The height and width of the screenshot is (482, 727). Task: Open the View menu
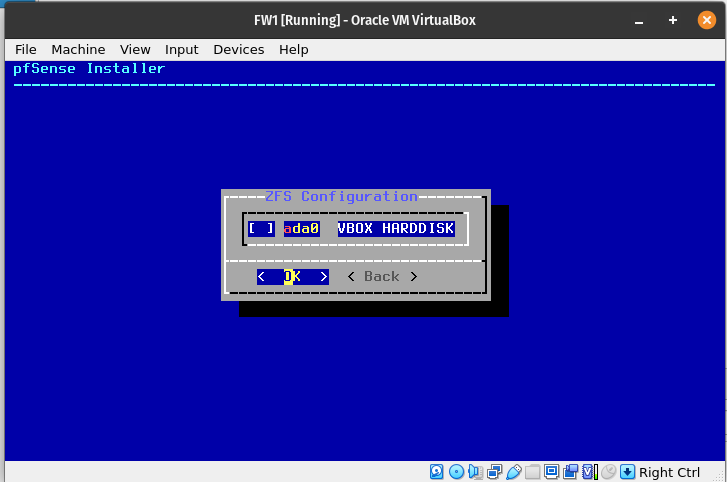[135, 50]
